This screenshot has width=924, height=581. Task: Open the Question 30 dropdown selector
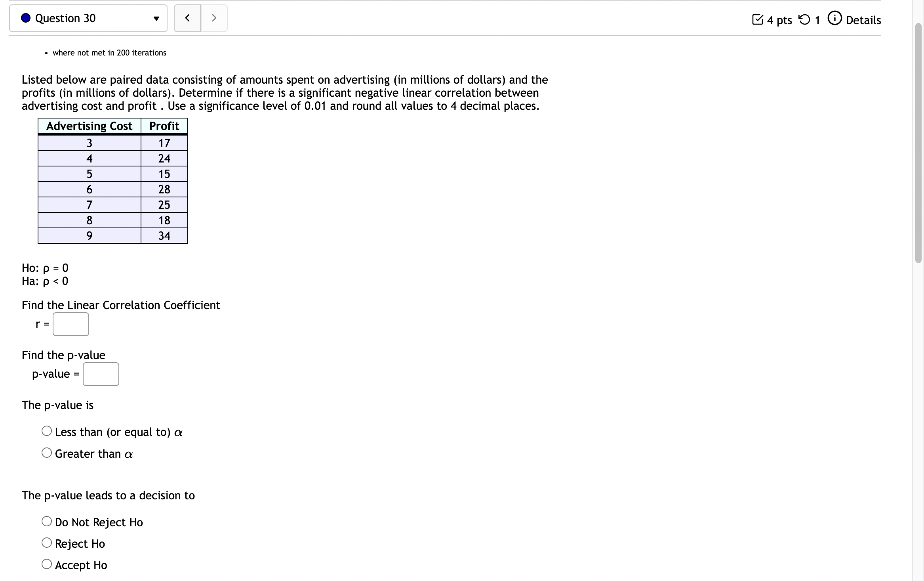[x=88, y=18]
